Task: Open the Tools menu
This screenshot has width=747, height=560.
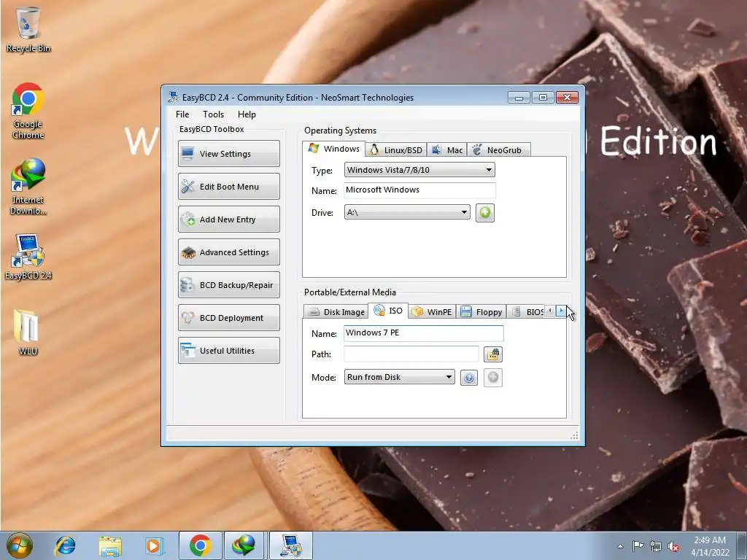Action: pos(213,114)
